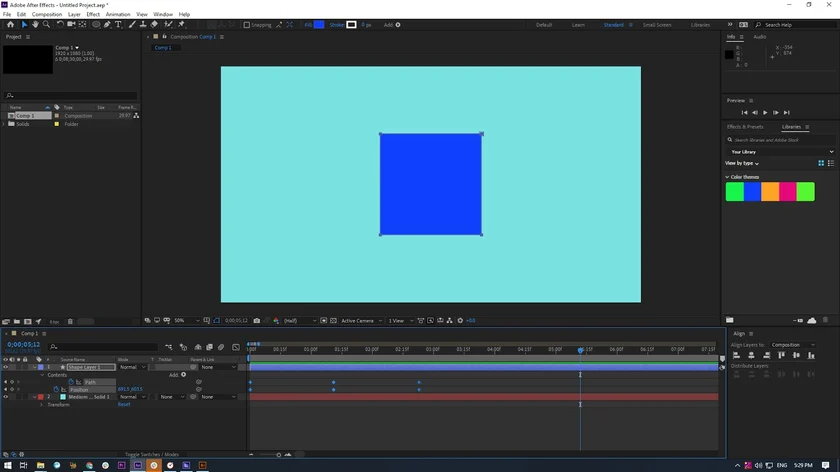The height and width of the screenshot is (472, 840).
Task: Click the blue Fill color swatch
Action: [319, 25]
